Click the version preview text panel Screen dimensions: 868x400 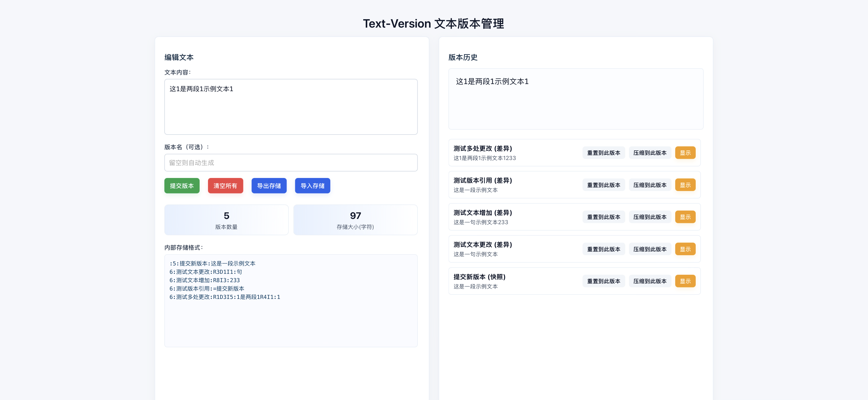click(x=575, y=99)
